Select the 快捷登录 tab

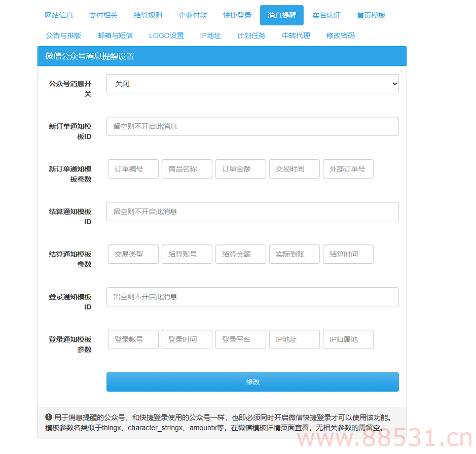(x=237, y=15)
